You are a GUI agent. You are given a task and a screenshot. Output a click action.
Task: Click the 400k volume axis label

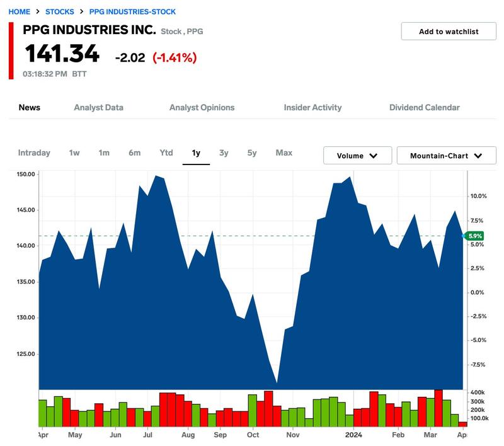478,392
